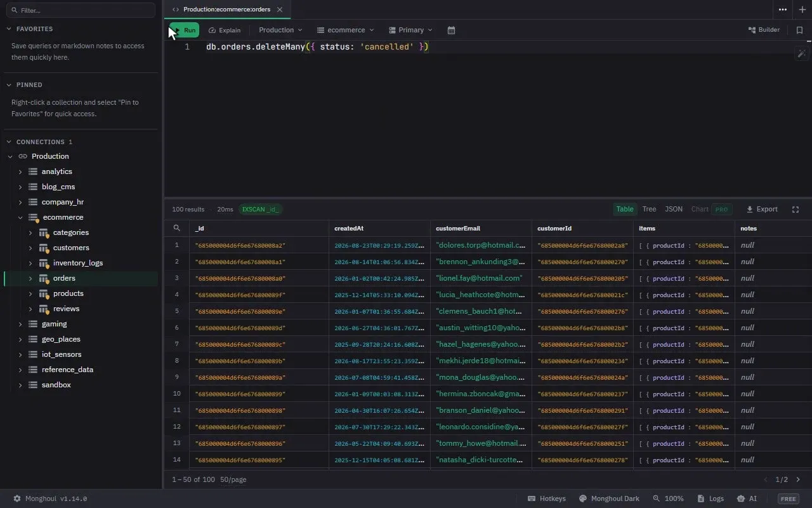The image size is (812, 508).
Task: Click the sandbox database icon
Action: point(33,385)
